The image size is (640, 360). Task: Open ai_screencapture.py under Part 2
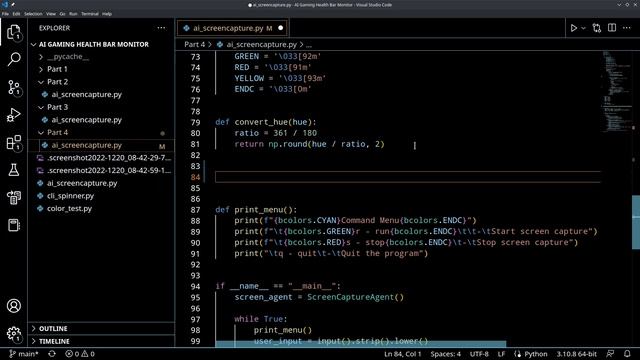[x=86, y=95]
